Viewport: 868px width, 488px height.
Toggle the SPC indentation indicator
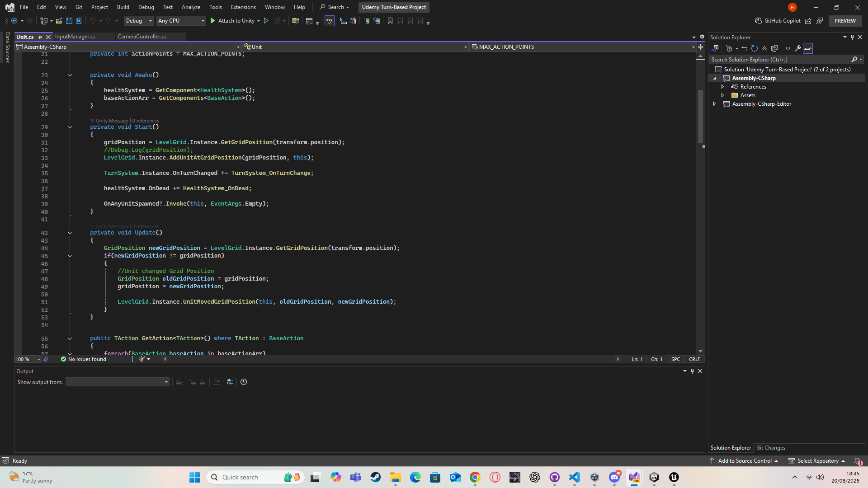(675, 359)
